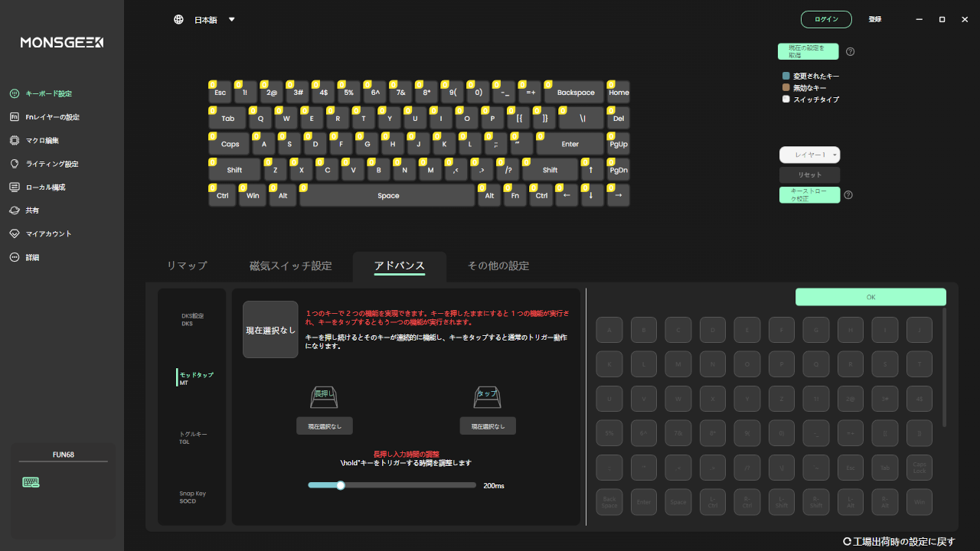Open the 日本語 language dropdown

coord(205,20)
